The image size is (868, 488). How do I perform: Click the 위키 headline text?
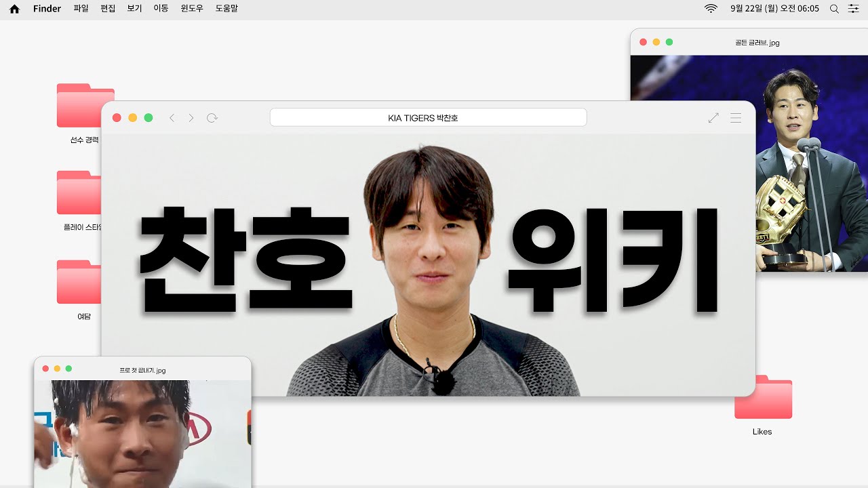pyautogui.click(x=612, y=260)
